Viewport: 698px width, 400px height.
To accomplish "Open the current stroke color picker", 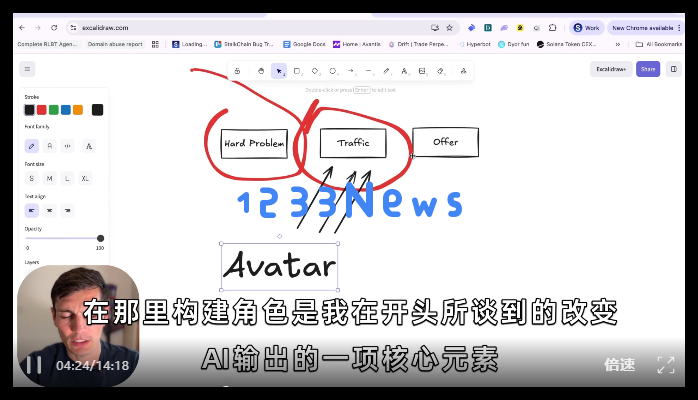I will tap(97, 109).
